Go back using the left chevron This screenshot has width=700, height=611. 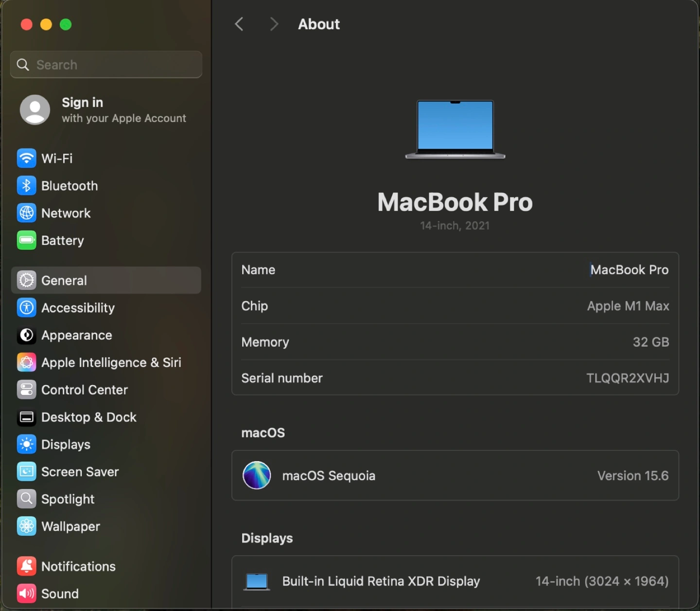pyautogui.click(x=239, y=24)
